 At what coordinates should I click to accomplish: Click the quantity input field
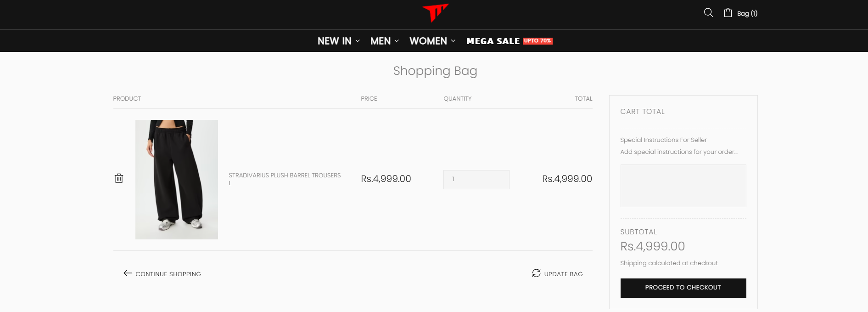476,179
